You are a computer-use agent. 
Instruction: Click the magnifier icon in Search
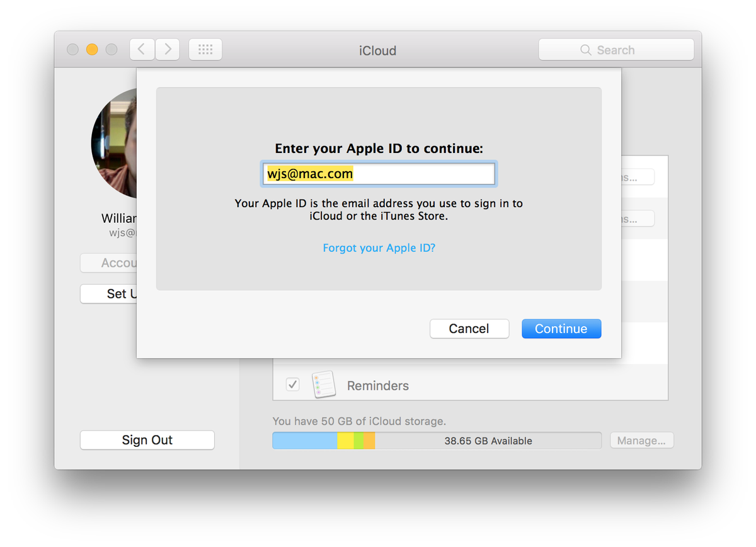coord(586,50)
